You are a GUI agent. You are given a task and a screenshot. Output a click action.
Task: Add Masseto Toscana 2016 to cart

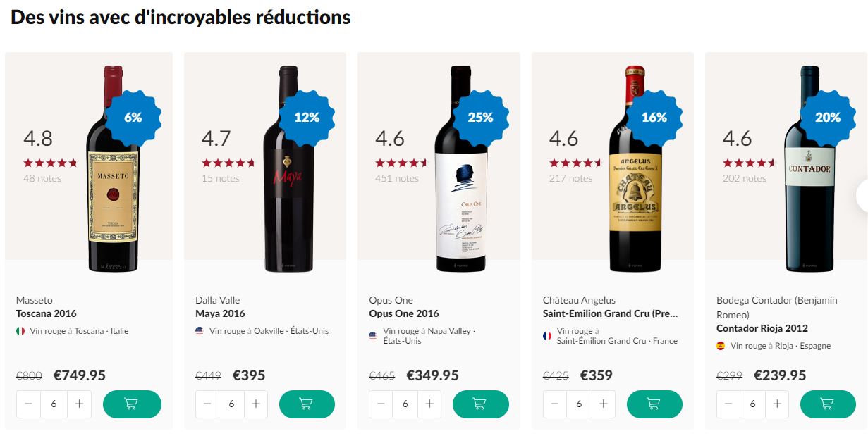[x=132, y=404]
